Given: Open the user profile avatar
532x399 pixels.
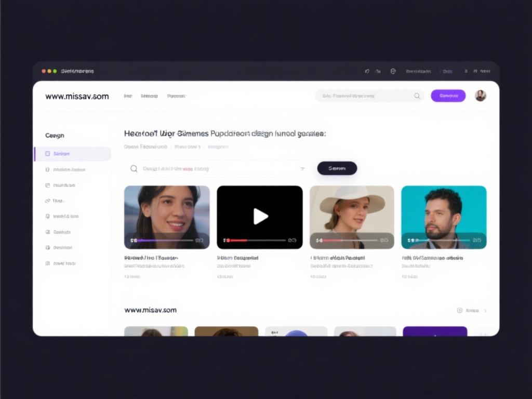Looking at the screenshot, I should (x=481, y=96).
